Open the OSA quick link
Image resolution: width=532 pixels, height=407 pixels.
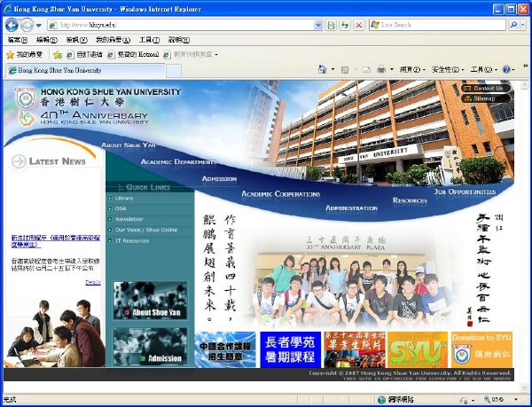(121, 208)
